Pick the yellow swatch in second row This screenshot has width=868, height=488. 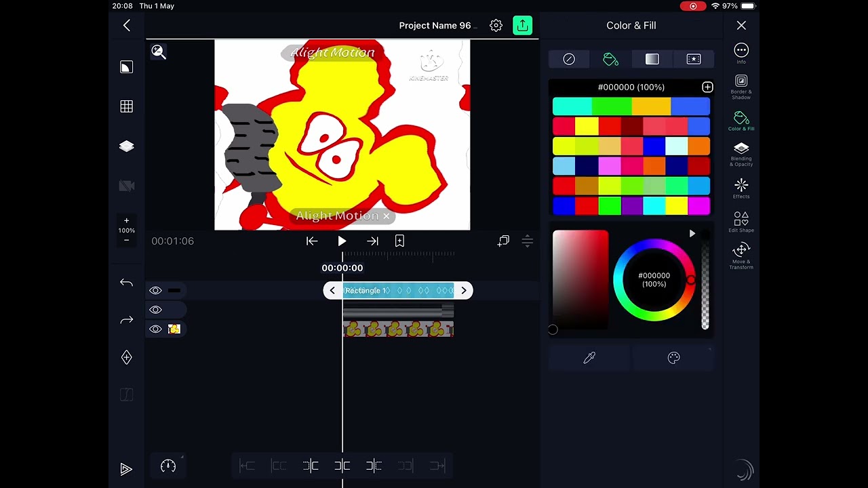[587, 126]
